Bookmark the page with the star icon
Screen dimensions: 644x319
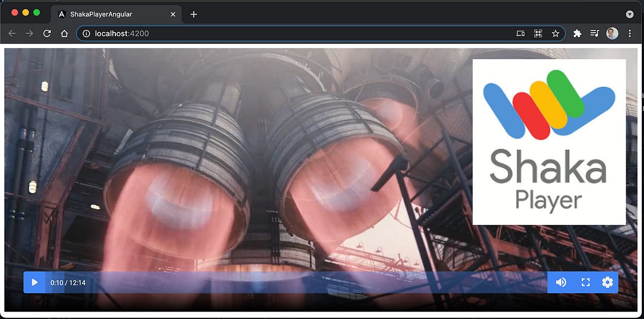(555, 33)
